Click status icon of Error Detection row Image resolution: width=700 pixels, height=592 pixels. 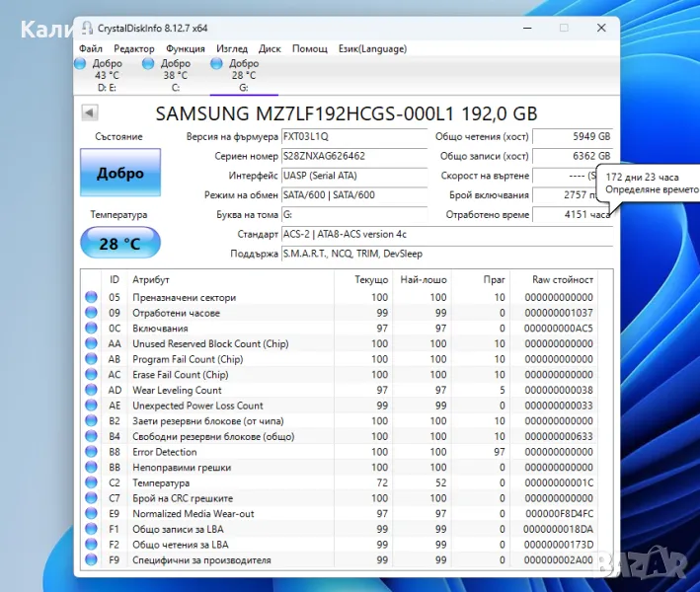pyautogui.click(x=92, y=452)
